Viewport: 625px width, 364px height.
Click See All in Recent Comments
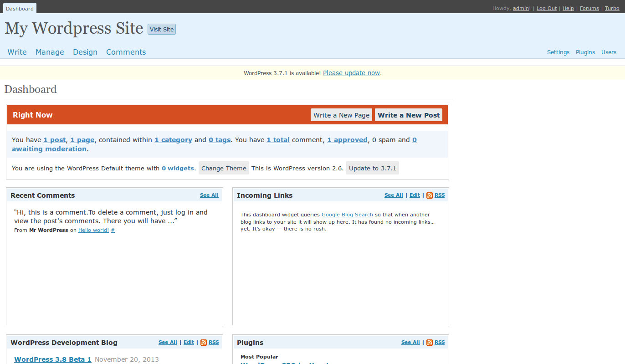209,195
